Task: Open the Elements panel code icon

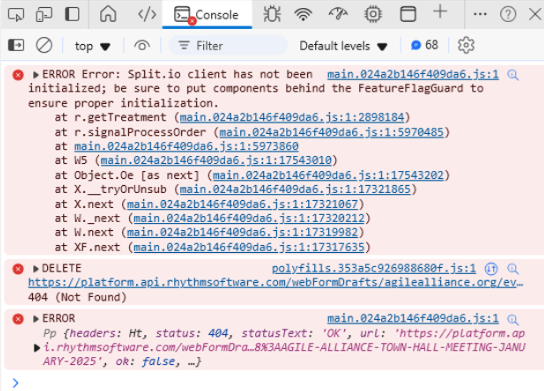Action: click(x=147, y=15)
